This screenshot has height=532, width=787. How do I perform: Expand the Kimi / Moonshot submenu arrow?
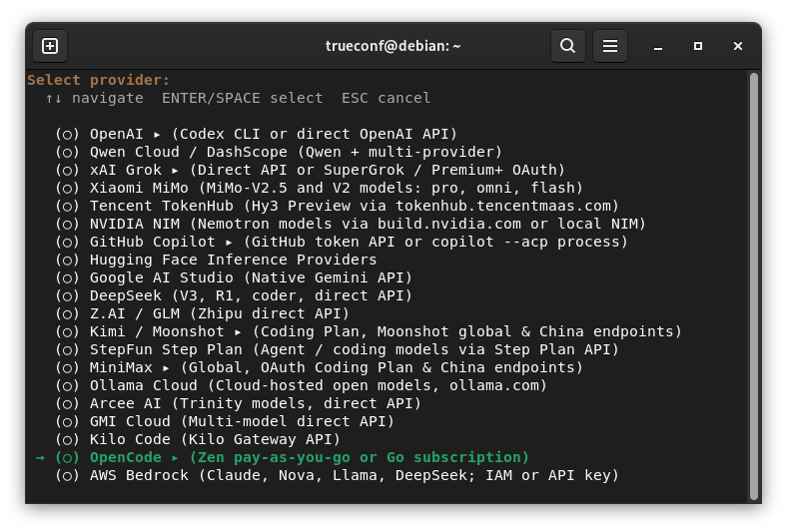pos(238,332)
